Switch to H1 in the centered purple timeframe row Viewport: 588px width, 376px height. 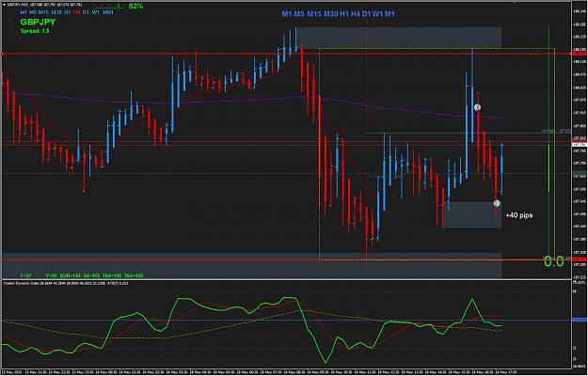point(344,14)
